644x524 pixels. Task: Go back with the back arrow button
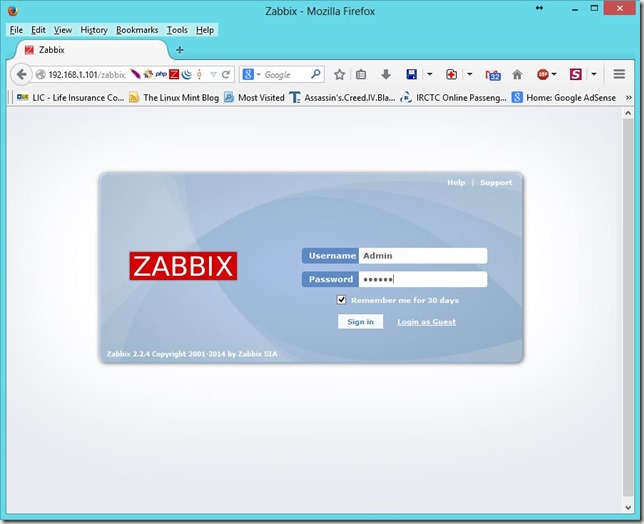21,74
